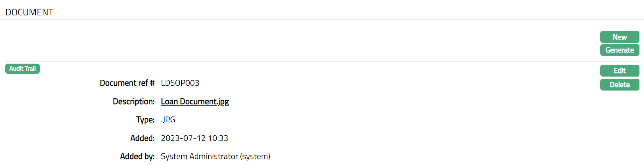Click the Document ref # label
Image resolution: width=644 pixels, height=165 pixels.
tap(127, 83)
